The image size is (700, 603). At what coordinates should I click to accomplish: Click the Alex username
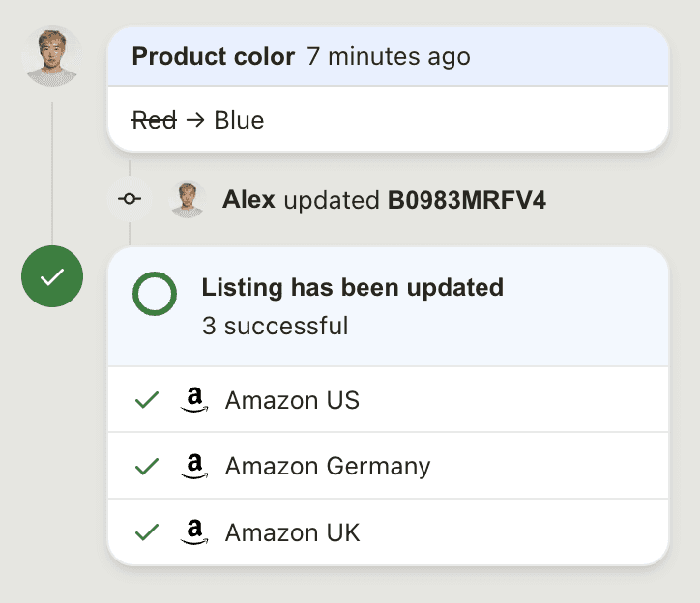pos(248,200)
